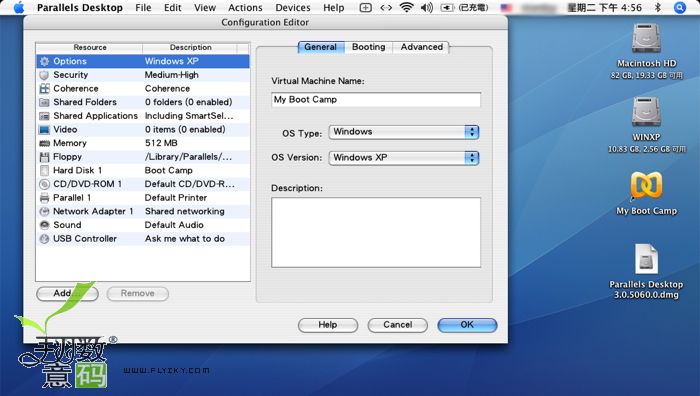Click inside the Description text area
Screen dimensions: 700x396
376,233
